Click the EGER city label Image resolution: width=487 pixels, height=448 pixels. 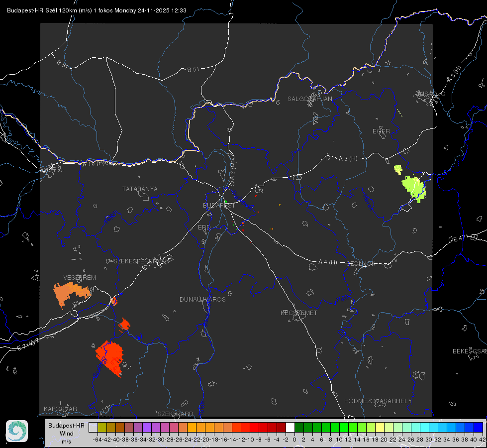tap(381, 131)
